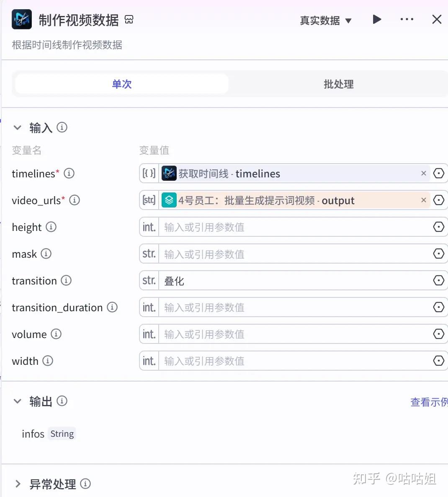The width and height of the screenshot is (448, 497).
Task: Click the reference picker icon for transition
Action: (438, 280)
